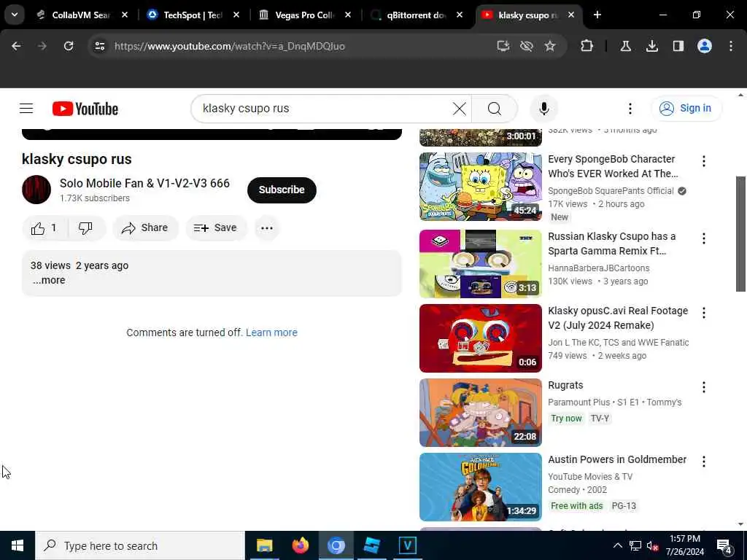747x560 pixels.
Task: Show hidden system tray icons chevron
Action: coord(617,545)
